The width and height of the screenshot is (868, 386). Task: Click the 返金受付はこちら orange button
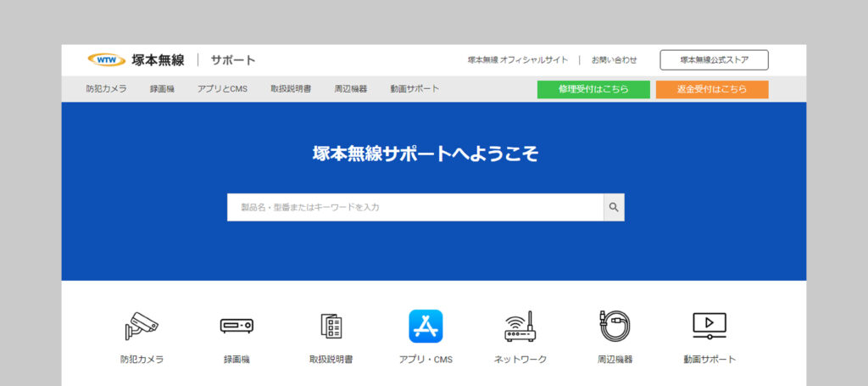(x=712, y=89)
